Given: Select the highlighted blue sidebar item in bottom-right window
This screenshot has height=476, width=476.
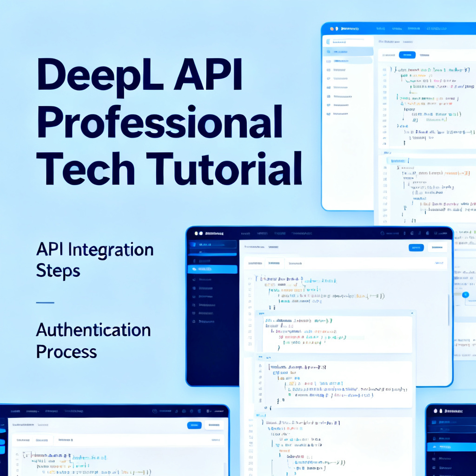Looking at the screenshot, I should [451, 447].
